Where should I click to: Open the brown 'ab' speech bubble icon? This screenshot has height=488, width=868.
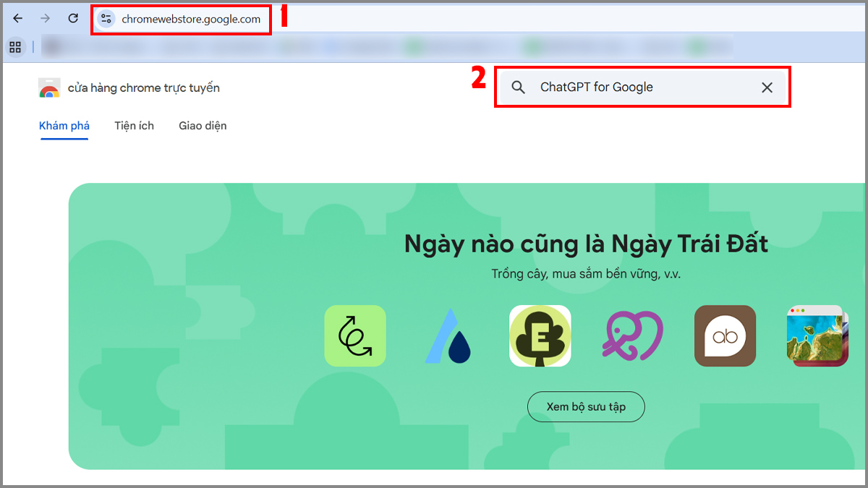[726, 335]
